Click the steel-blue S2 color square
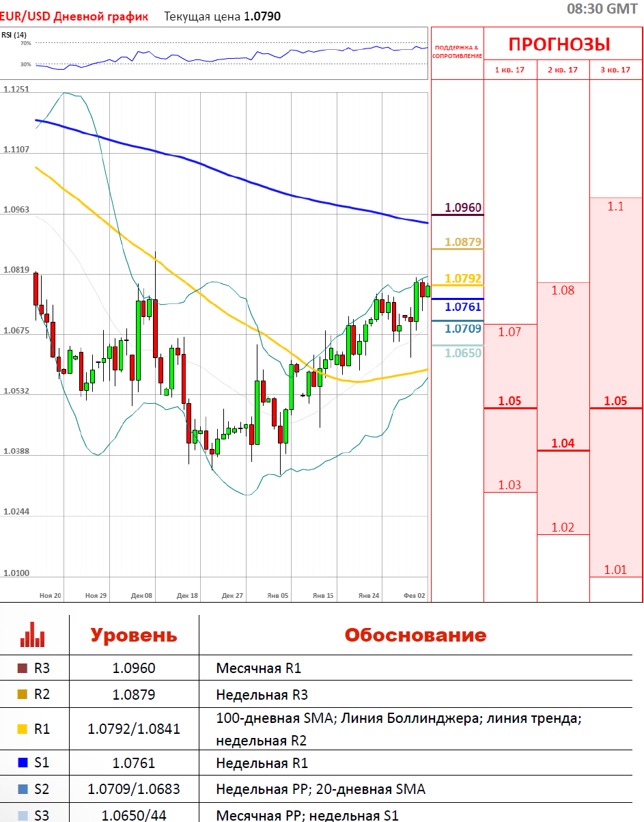The width and height of the screenshot is (644, 822). pos(23,789)
